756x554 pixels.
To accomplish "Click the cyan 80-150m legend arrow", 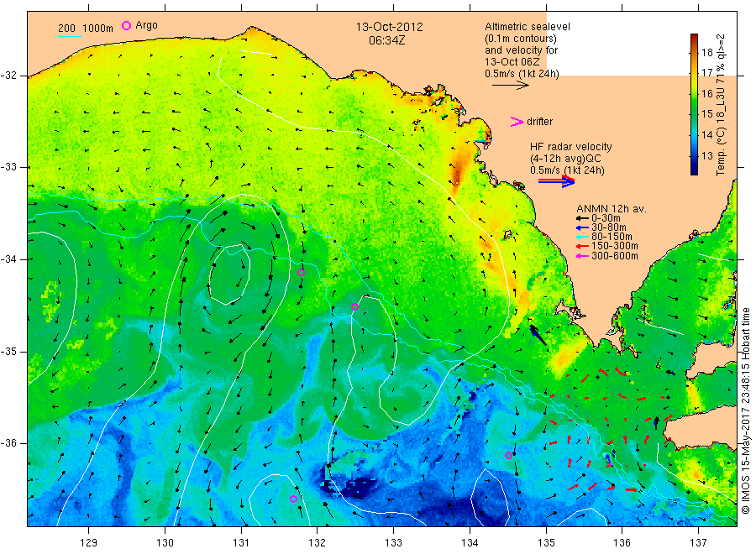I will coord(582,237).
